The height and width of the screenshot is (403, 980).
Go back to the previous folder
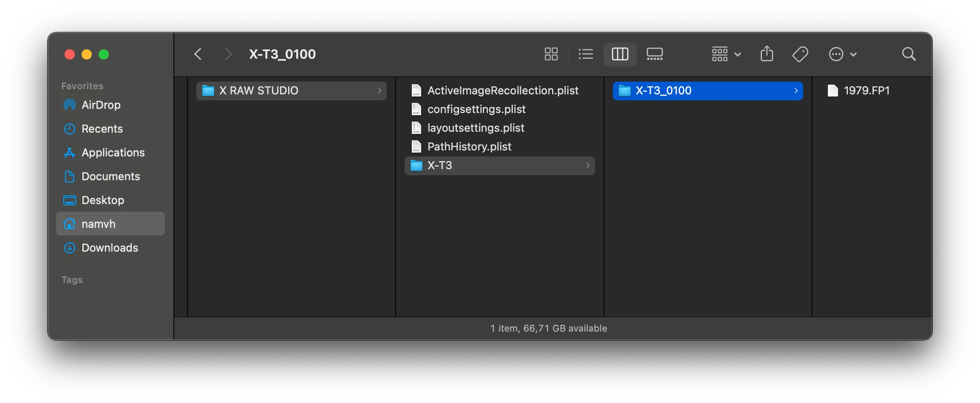(198, 54)
